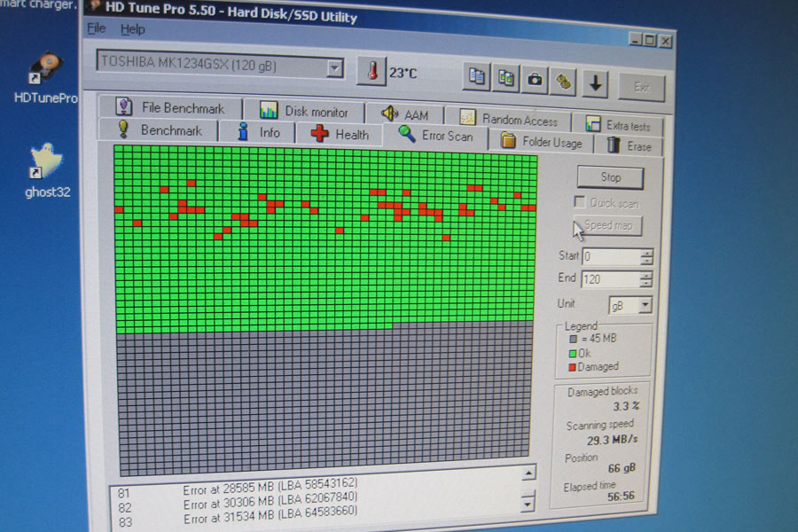Click the copy screenshot to clipboard icon
Screen dimensions: 798x532
point(505,78)
